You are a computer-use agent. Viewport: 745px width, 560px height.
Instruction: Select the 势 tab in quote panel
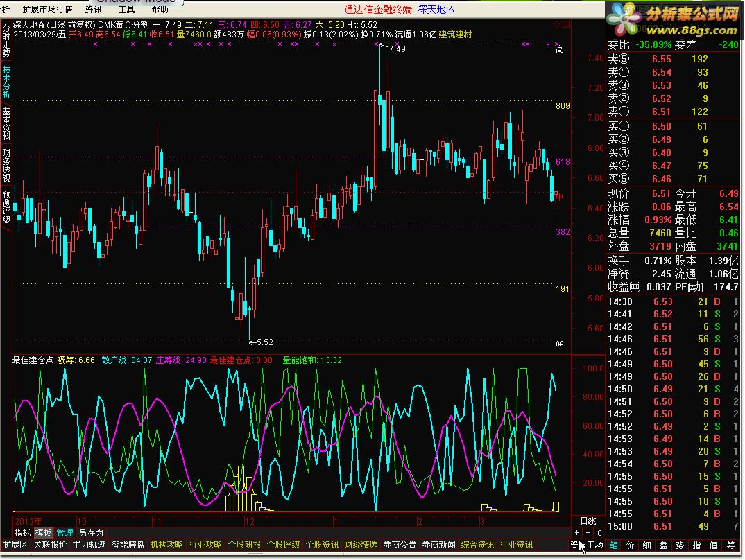tap(680, 545)
